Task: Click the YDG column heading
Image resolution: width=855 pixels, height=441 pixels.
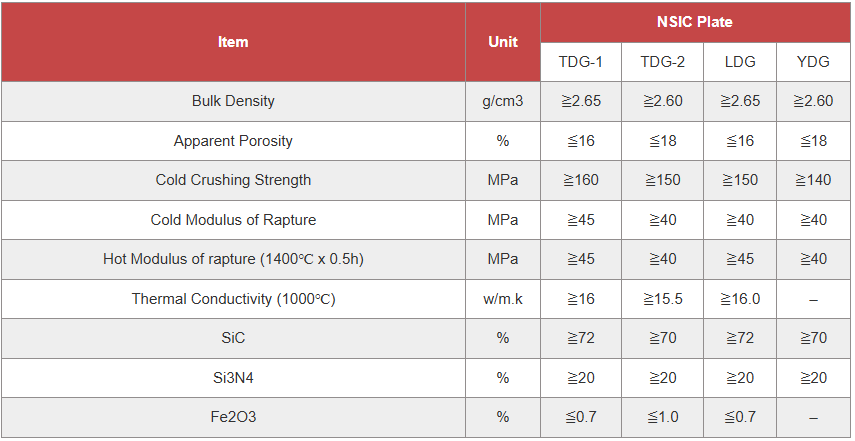Action: point(813,62)
